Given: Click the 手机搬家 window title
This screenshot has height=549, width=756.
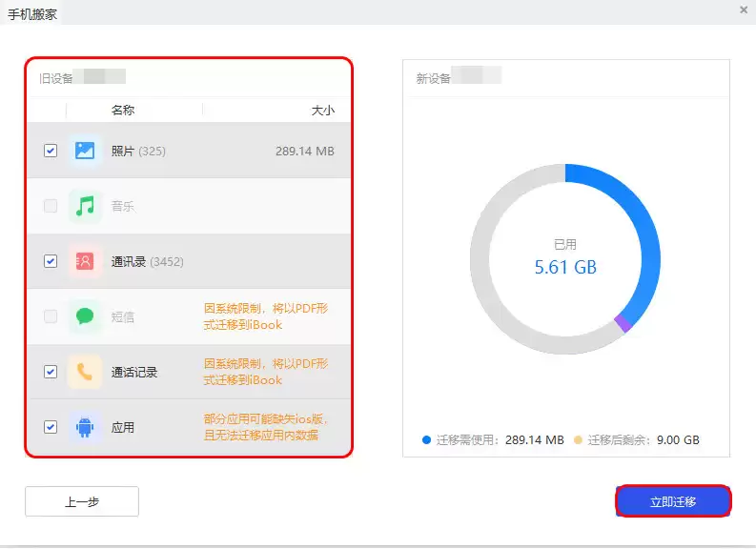Looking at the screenshot, I should 32,14.
